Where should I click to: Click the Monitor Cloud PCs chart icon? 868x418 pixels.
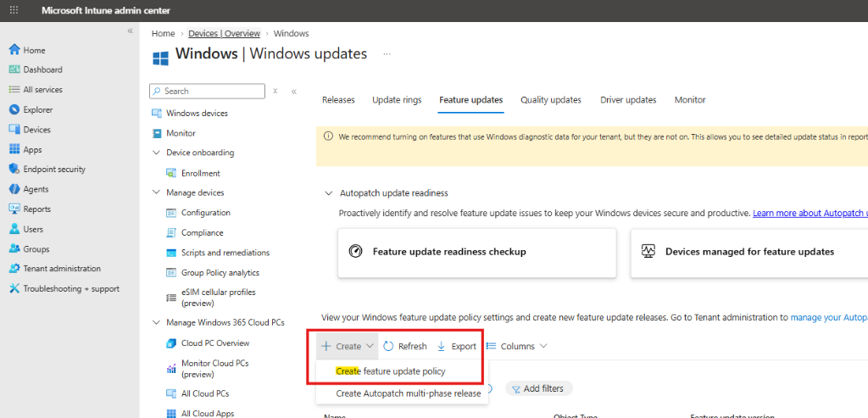click(171, 369)
